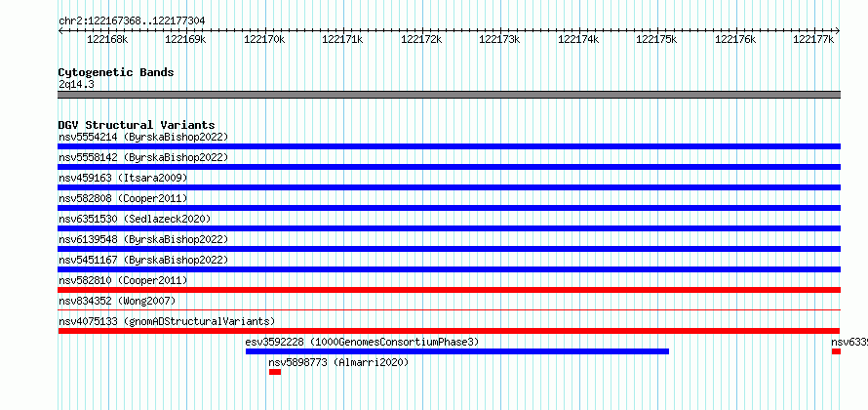Open variant label nsv5451167 (ByrskaBishop2022)

(x=143, y=260)
